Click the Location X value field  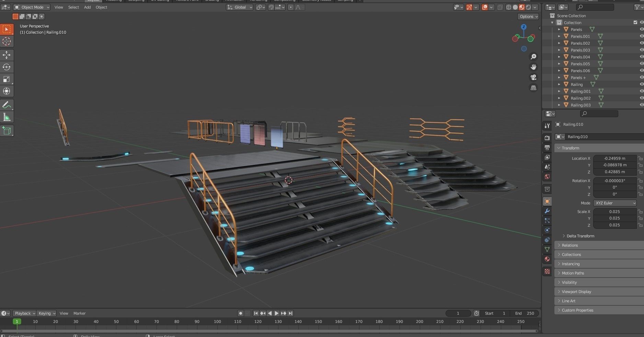tap(615, 158)
